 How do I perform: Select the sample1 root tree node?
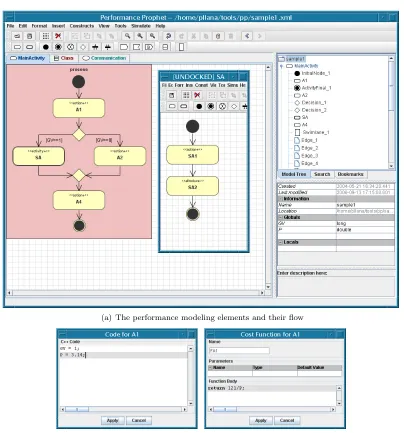coord(292,59)
